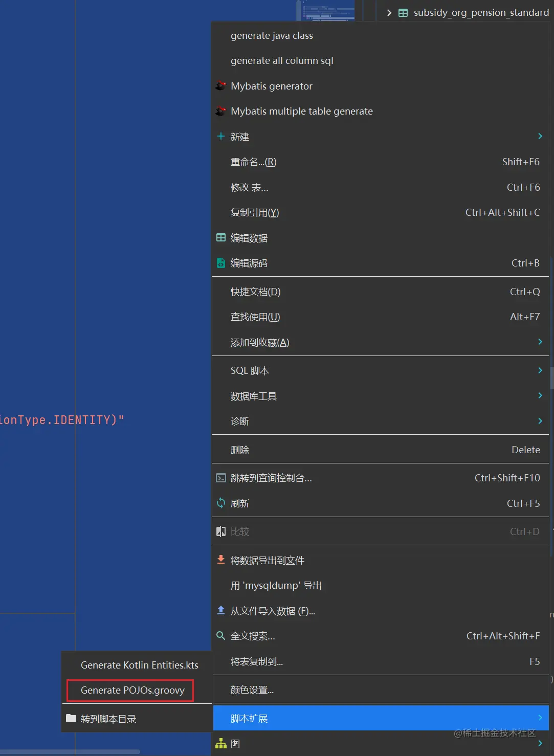This screenshot has height=756, width=554.
Task: Open the 图 submenu arrow
Action: point(540,743)
